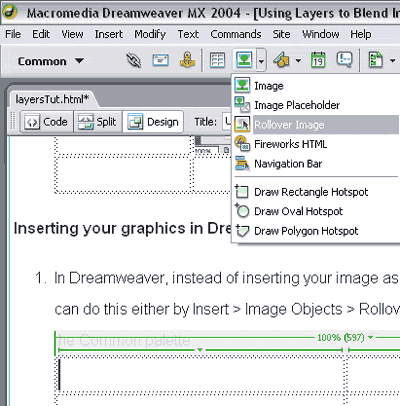Click the table column width arrow marker

tap(200, 350)
